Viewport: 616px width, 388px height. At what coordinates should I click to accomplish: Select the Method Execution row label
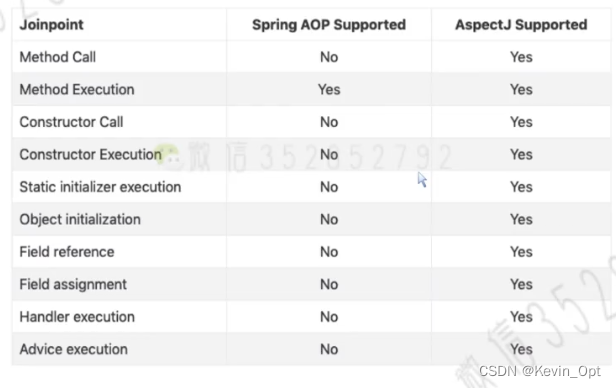(77, 90)
